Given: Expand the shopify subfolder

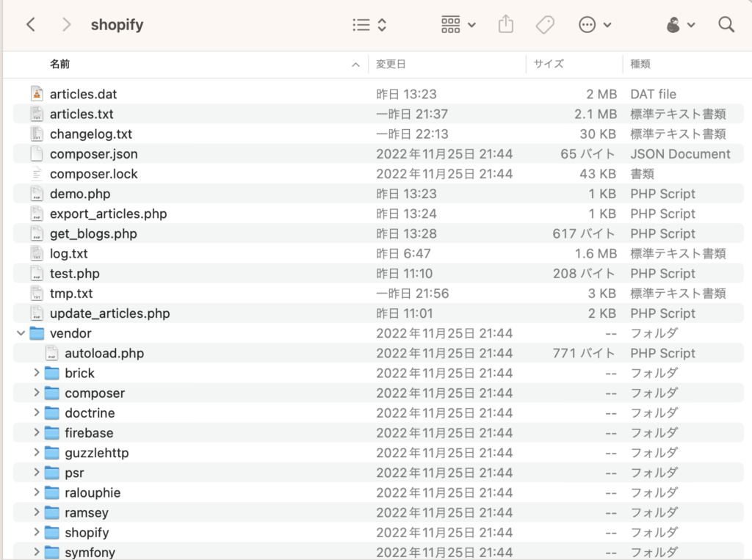Looking at the screenshot, I should click(x=37, y=531).
